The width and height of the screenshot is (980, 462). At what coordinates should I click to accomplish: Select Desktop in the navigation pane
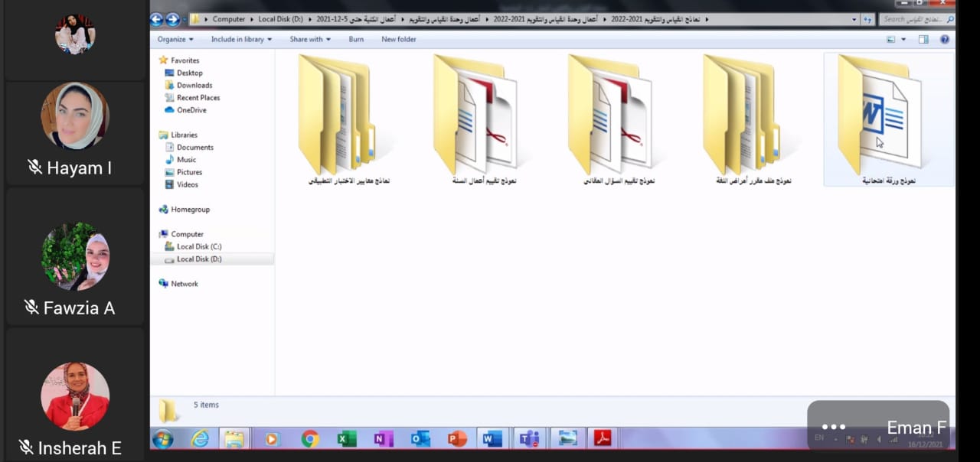pos(189,73)
